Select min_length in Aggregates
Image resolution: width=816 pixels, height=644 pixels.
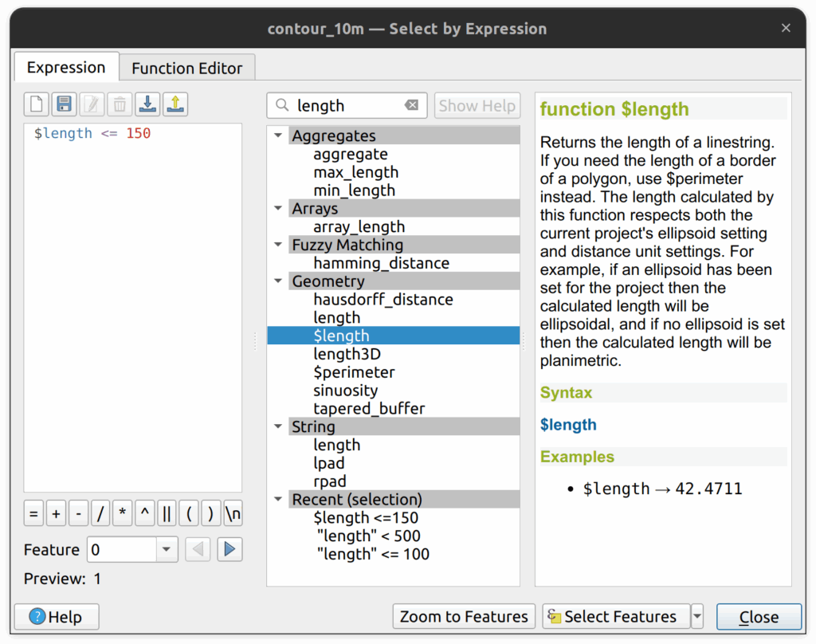point(354,190)
